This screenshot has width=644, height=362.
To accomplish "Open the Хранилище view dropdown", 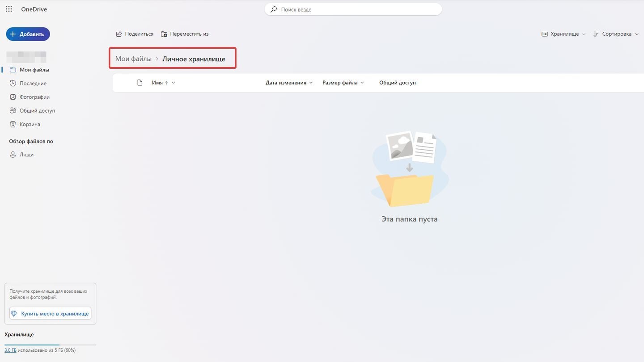I will (x=563, y=34).
